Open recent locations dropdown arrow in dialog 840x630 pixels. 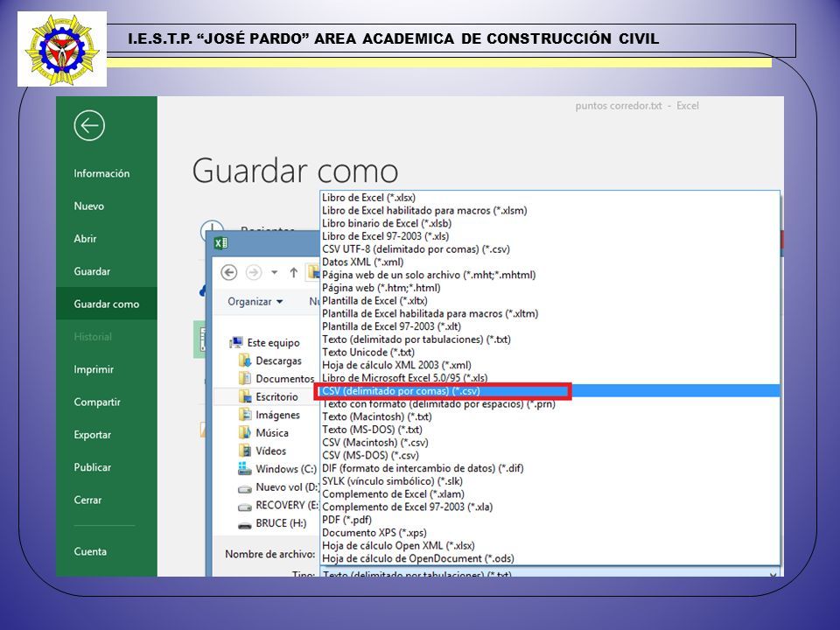click(274, 272)
